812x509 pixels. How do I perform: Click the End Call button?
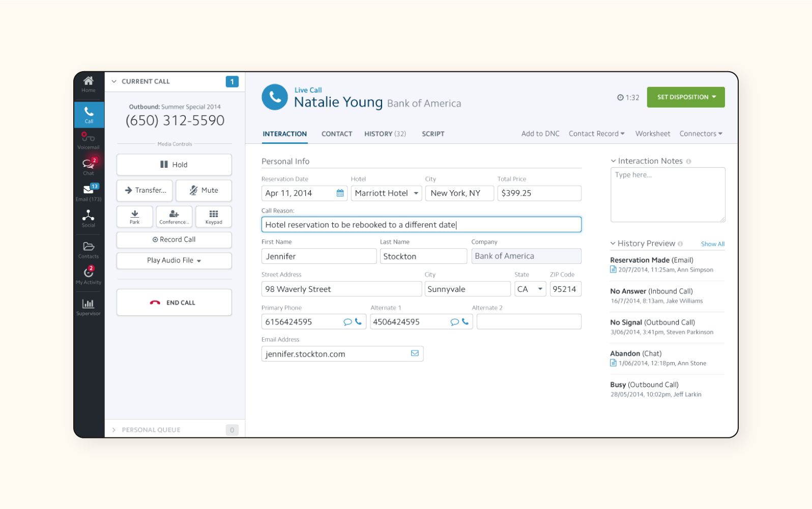point(174,303)
